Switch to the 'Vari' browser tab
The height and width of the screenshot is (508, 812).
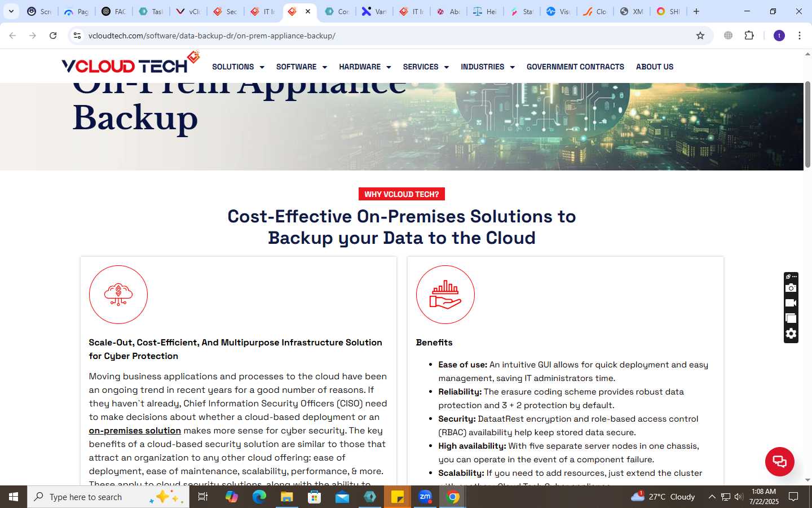tap(374, 11)
